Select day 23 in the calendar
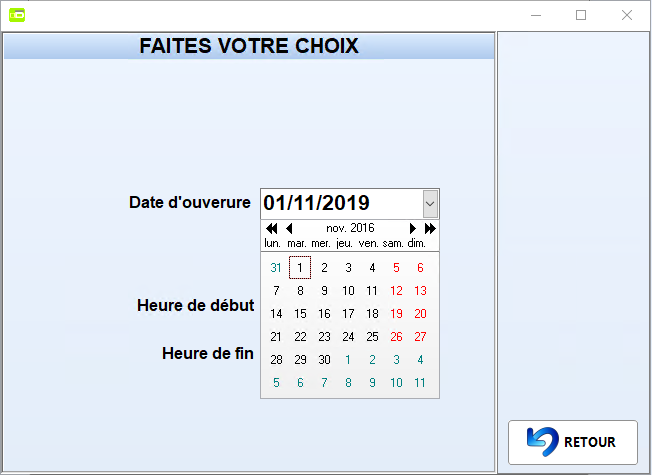 (324, 336)
